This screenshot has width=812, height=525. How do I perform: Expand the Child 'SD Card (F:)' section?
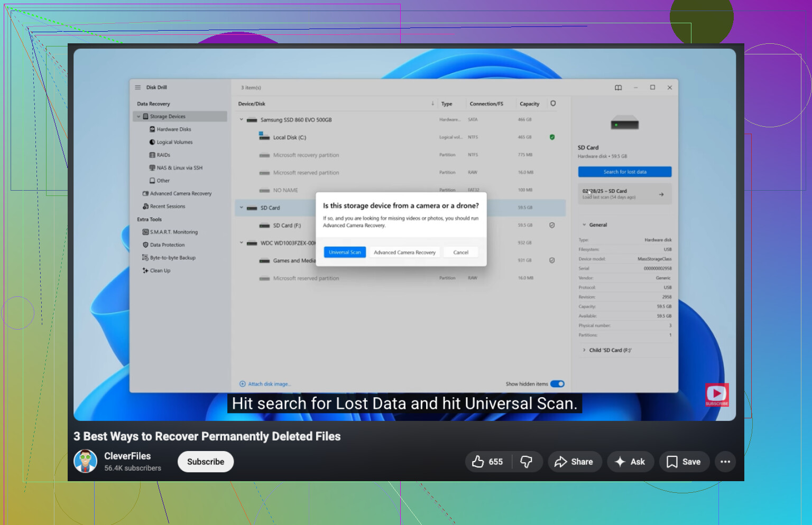click(x=584, y=350)
